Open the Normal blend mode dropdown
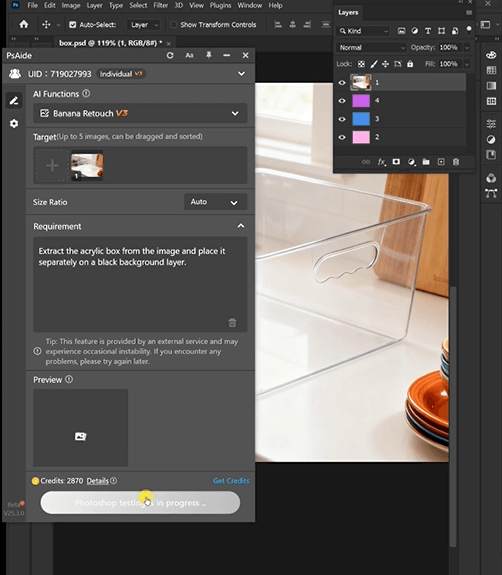Image resolution: width=502 pixels, height=575 pixels. click(371, 48)
